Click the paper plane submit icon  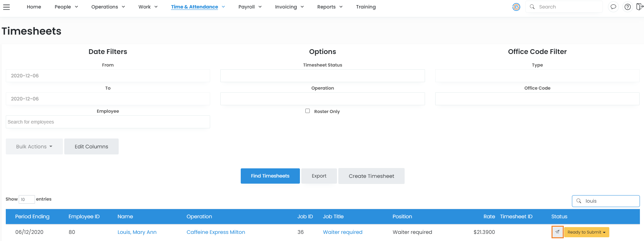pos(557,232)
